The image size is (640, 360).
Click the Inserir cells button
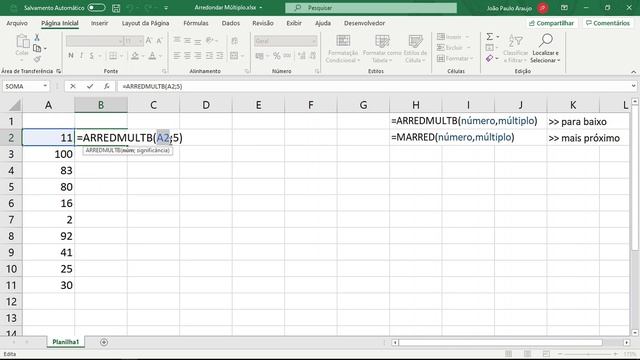click(x=453, y=37)
